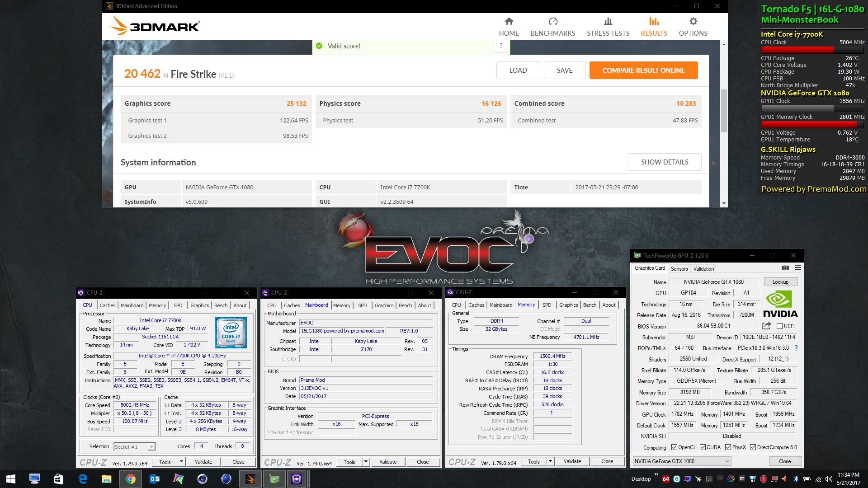Toggle the OpenCL checkbox
Screen dimensions: 868x488
click(674, 447)
